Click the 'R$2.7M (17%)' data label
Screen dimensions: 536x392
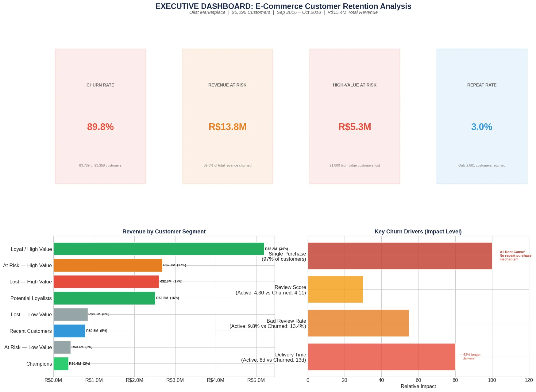coord(175,265)
